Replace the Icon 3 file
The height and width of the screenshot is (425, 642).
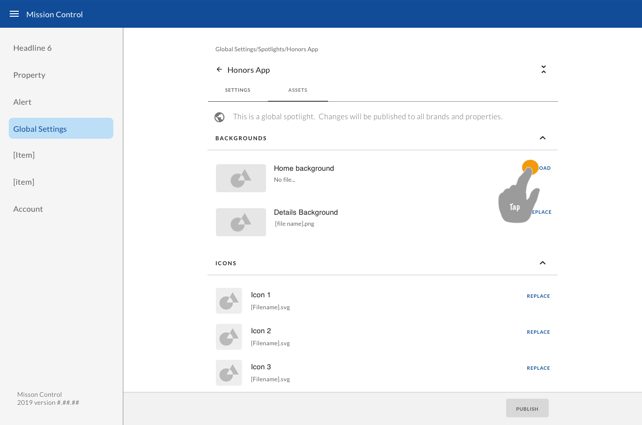click(x=538, y=368)
